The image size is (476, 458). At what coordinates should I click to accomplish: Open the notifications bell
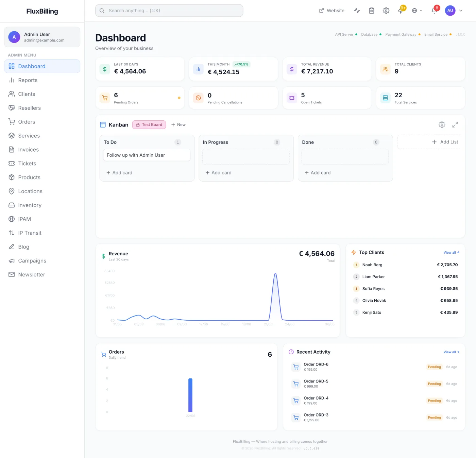point(434,11)
